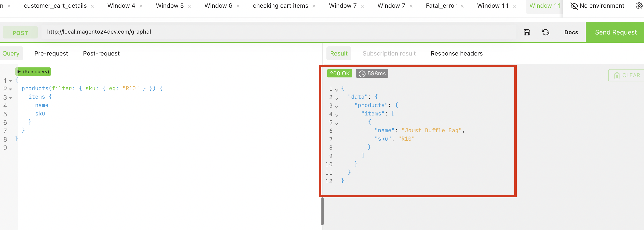The width and height of the screenshot is (644, 230).
Task: Fold the items block on line 5
Action: (337, 123)
